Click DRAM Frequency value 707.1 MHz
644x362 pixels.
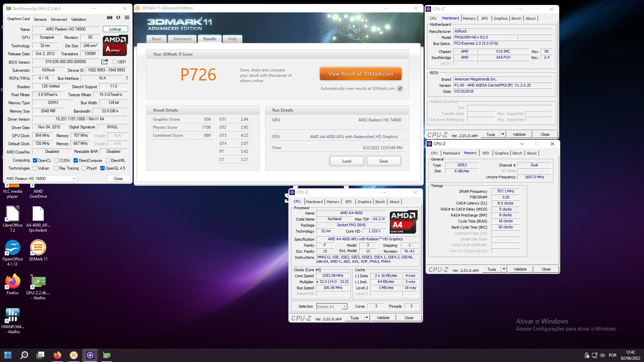click(x=505, y=191)
